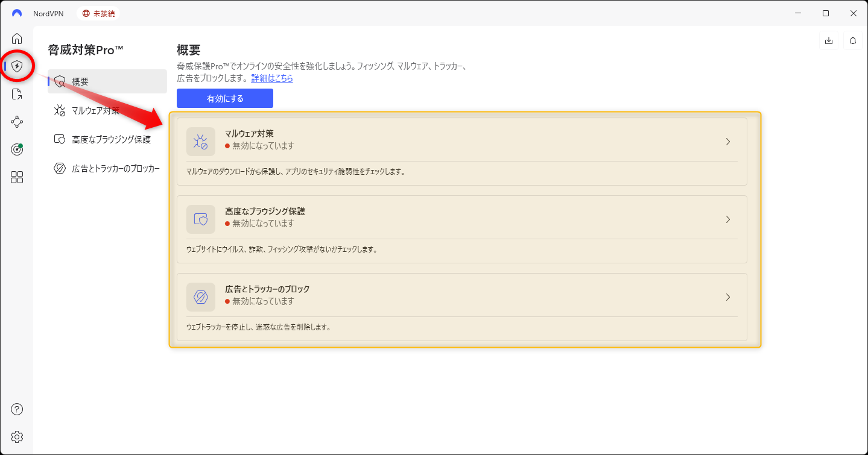
Task: Click the download icon at top right
Action: pyautogui.click(x=829, y=40)
